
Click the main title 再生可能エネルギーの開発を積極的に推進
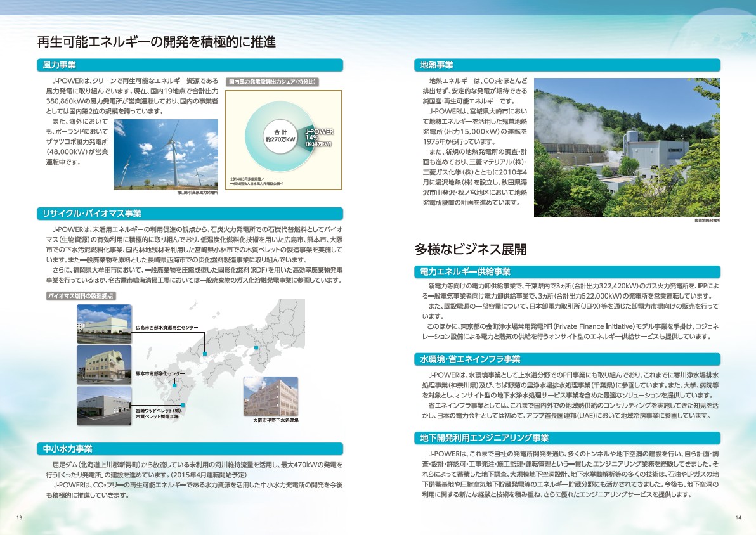[x=157, y=42]
